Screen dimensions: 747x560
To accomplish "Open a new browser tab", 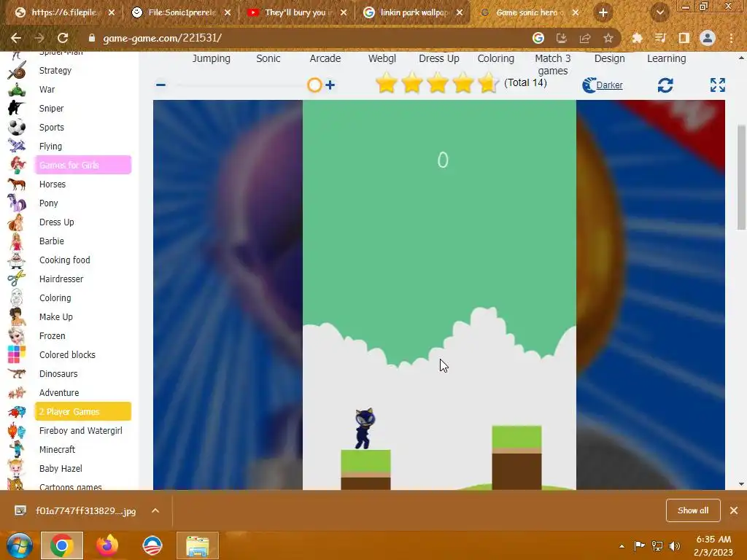I will tap(603, 12).
